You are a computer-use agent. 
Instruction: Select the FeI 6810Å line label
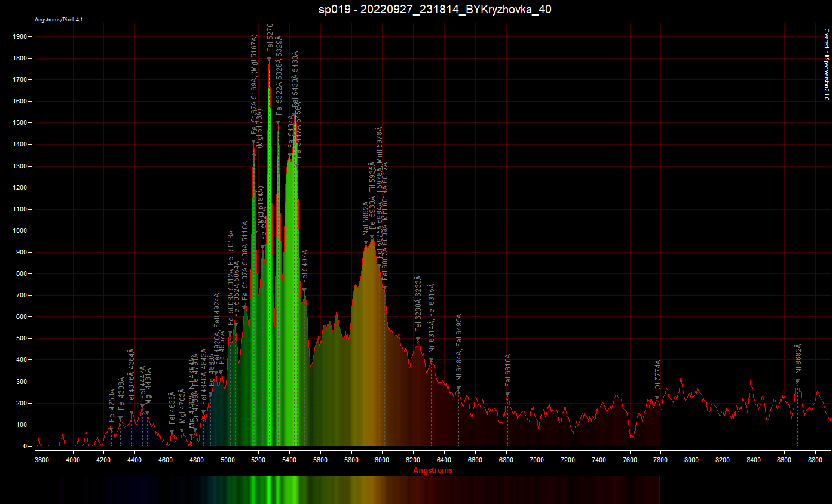508,371
